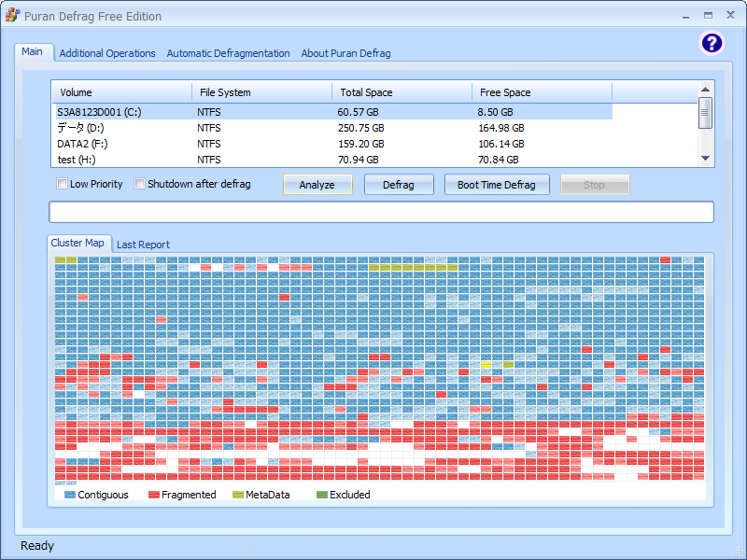Click the 164.98 GB free space value
747x560 pixels.
point(501,128)
